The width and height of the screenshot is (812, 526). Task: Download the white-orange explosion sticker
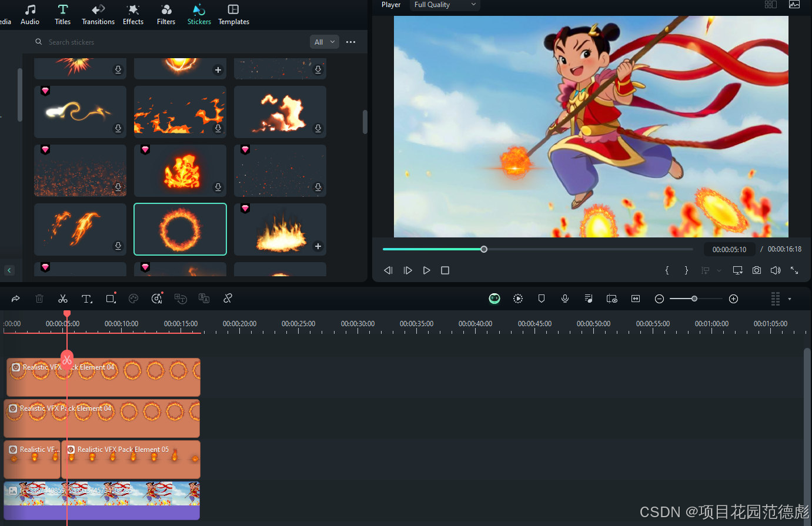click(318, 128)
